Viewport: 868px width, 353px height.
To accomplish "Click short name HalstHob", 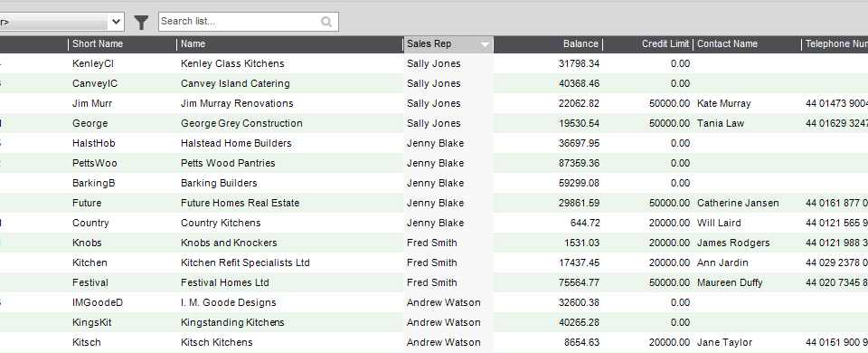I will pos(93,144).
